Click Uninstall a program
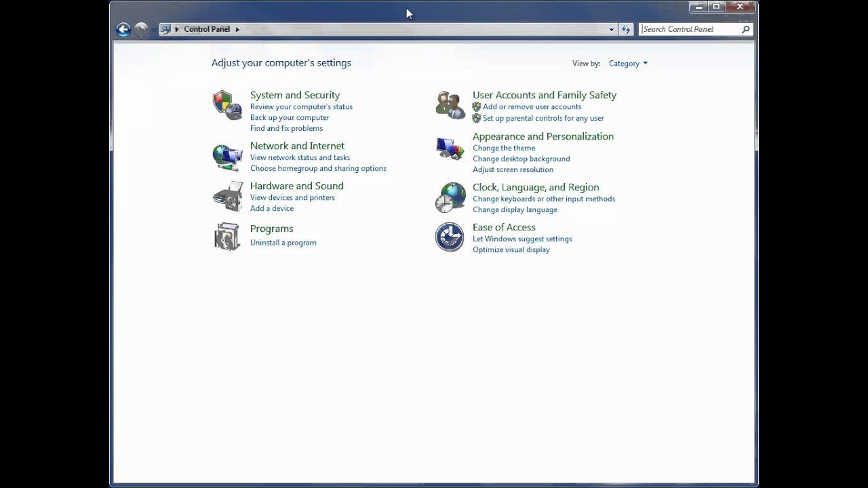Image resolution: width=868 pixels, height=488 pixels. 283,243
